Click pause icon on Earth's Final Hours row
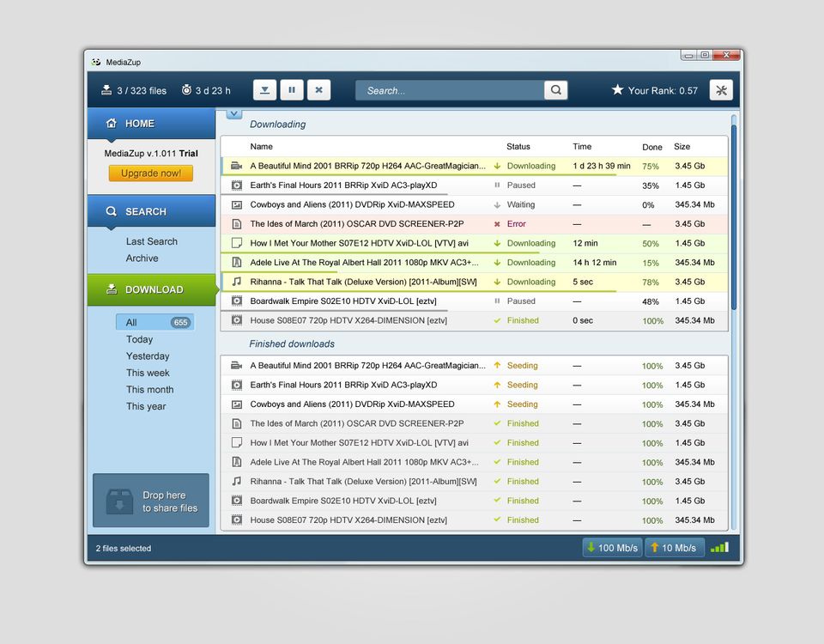 click(497, 185)
